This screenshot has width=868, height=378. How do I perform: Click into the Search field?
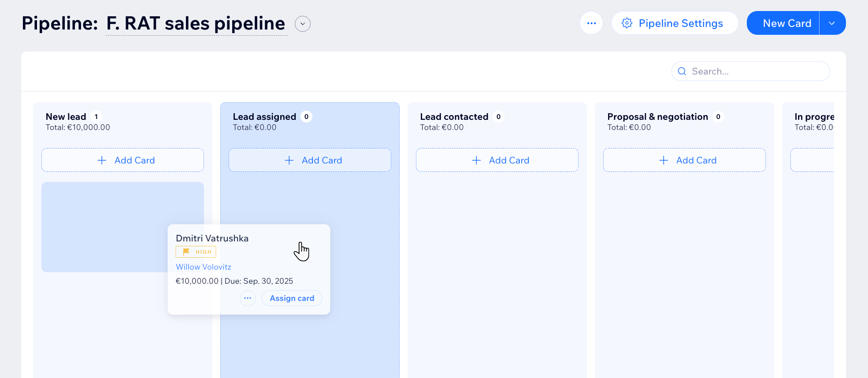click(x=756, y=71)
